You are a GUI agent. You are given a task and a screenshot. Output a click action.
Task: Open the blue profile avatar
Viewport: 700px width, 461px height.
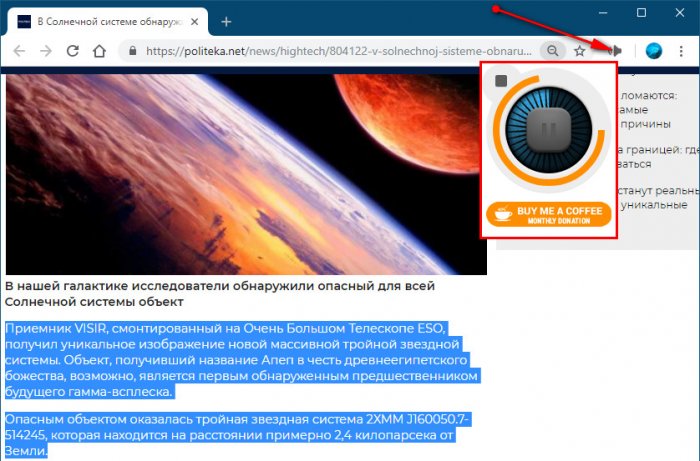coord(654,51)
